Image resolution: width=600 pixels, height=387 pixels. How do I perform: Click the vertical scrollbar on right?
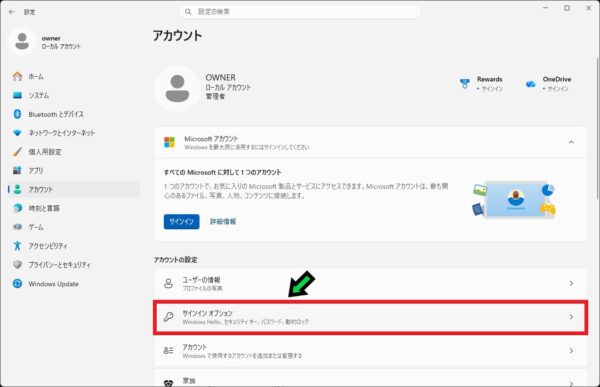(x=597, y=128)
